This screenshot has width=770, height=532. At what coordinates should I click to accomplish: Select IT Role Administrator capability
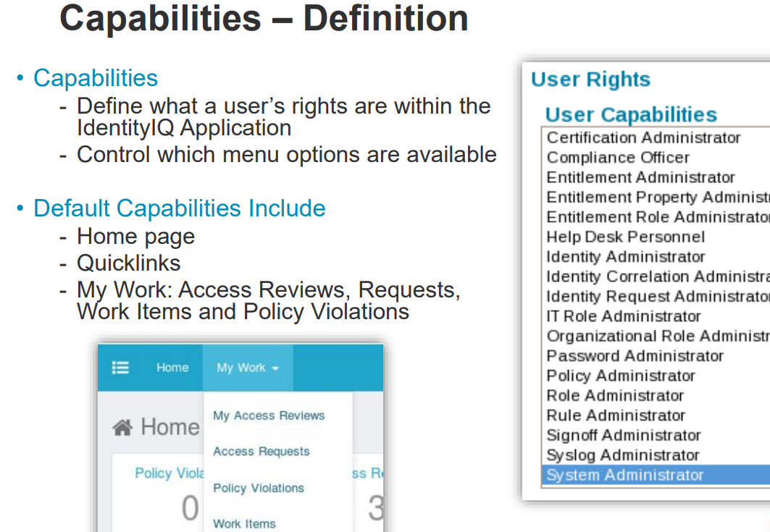(656, 316)
